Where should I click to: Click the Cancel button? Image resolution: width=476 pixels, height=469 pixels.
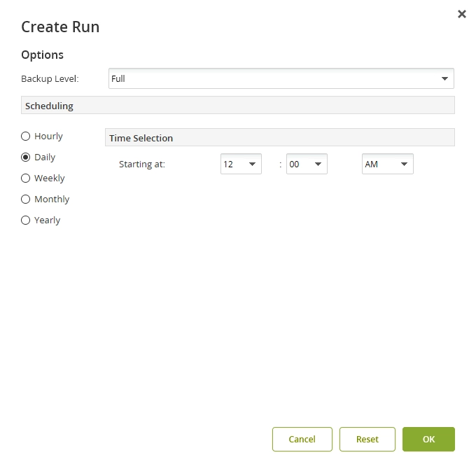tap(302, 439)
